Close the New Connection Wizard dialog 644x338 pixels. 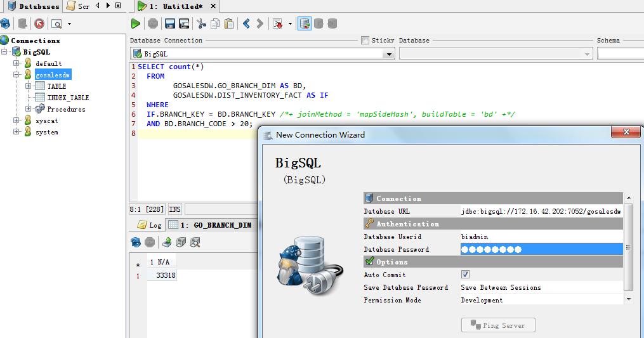click(626, 132)
